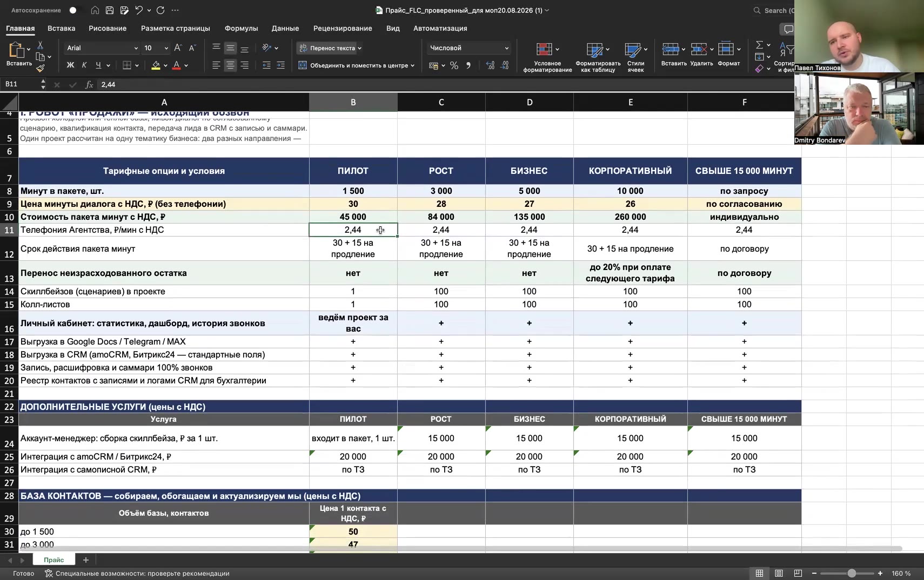Click the Name Box showing B11
924x580 pixels.
pyautogui.click(x=22, y=84)
